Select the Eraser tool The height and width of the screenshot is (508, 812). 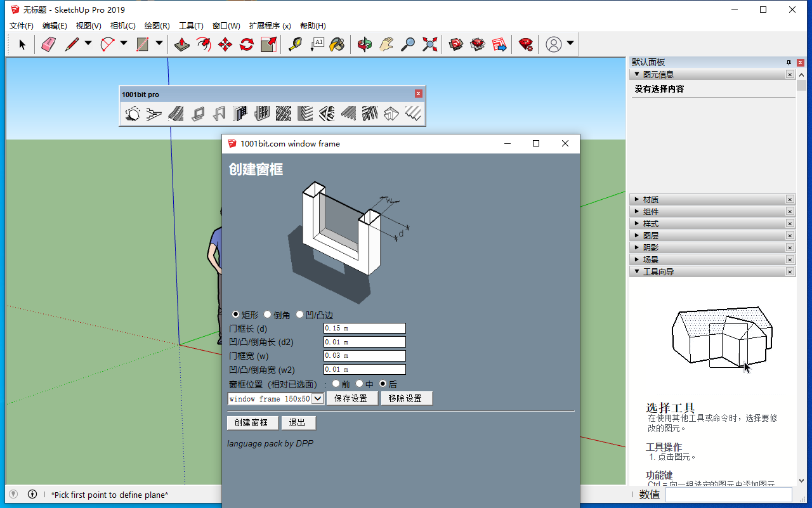(x=49, y=44)
